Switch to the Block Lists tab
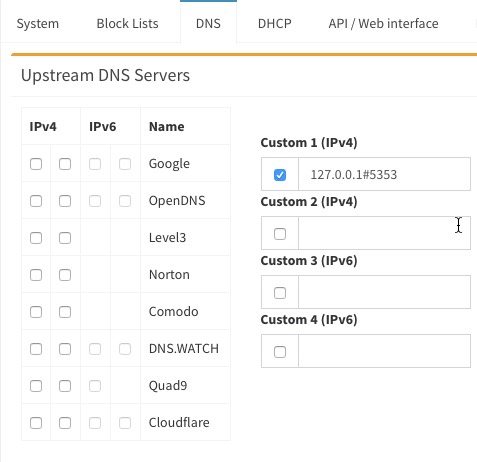This screenshot has height=462, width=477. point(127,24)
